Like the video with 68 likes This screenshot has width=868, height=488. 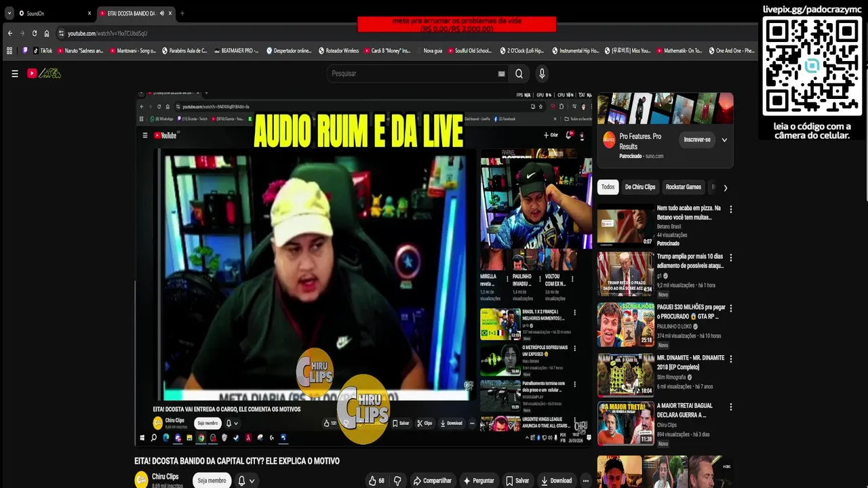coord(376,481)
